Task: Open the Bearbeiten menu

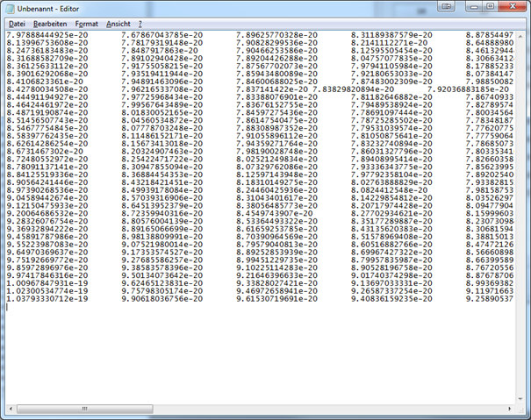Action: pos(50,23)
